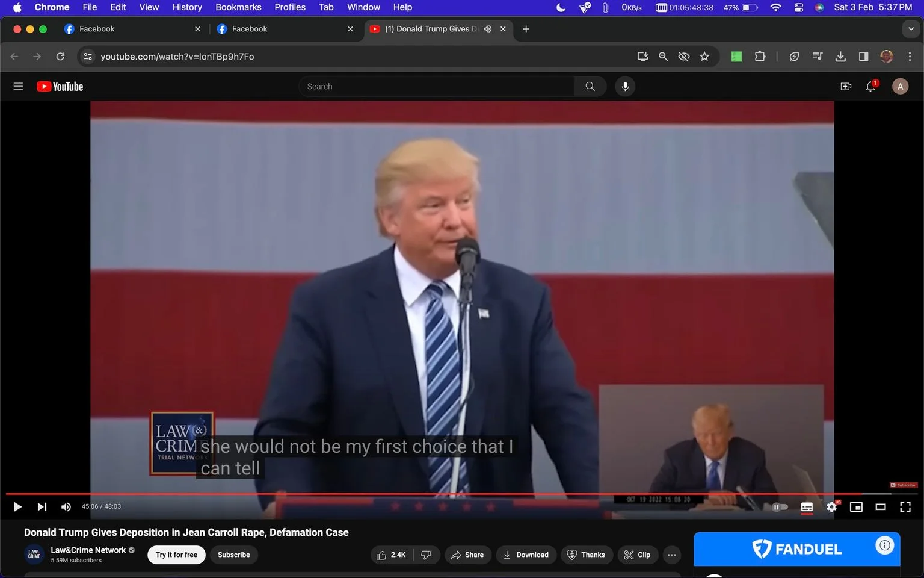Reload the current page
Screen dimensions: 924x578
60,57
